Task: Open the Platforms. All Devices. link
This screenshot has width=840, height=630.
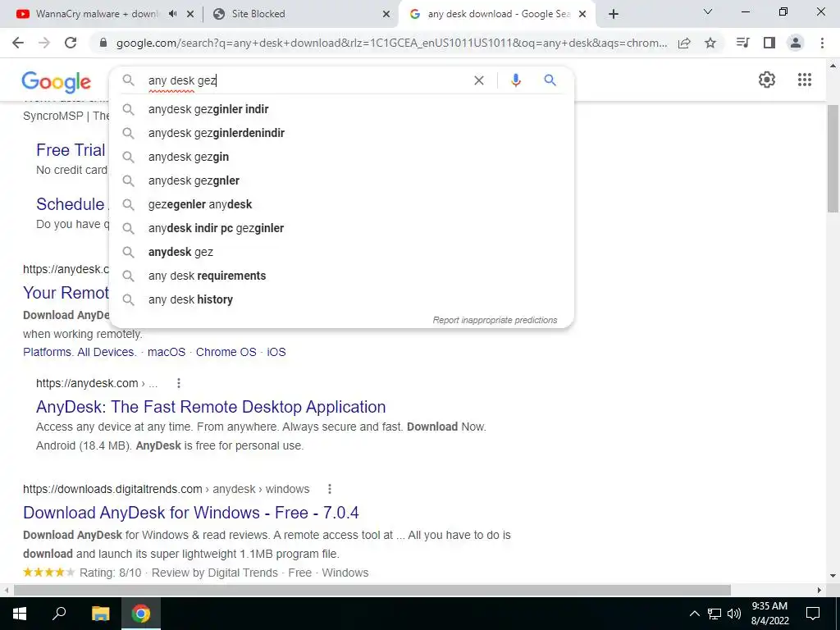Action: (80, 352)
